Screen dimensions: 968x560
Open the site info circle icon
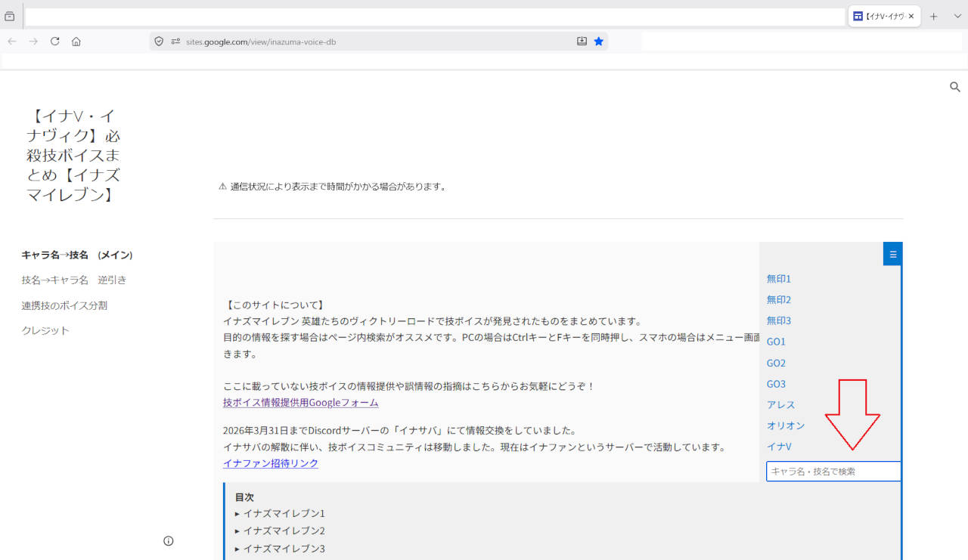(169, 540)
